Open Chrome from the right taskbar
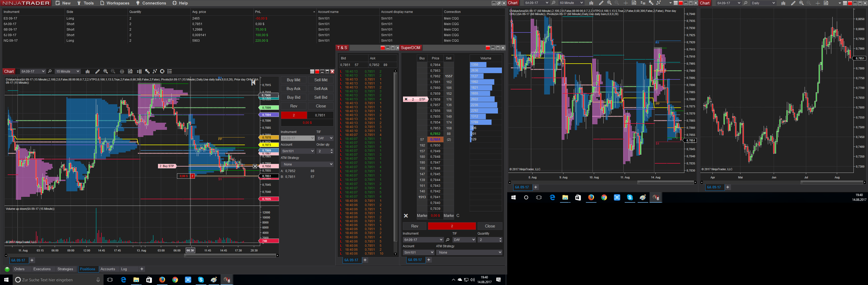The width and height of the screenshot is (868, 285). click(x=604, y=197)
